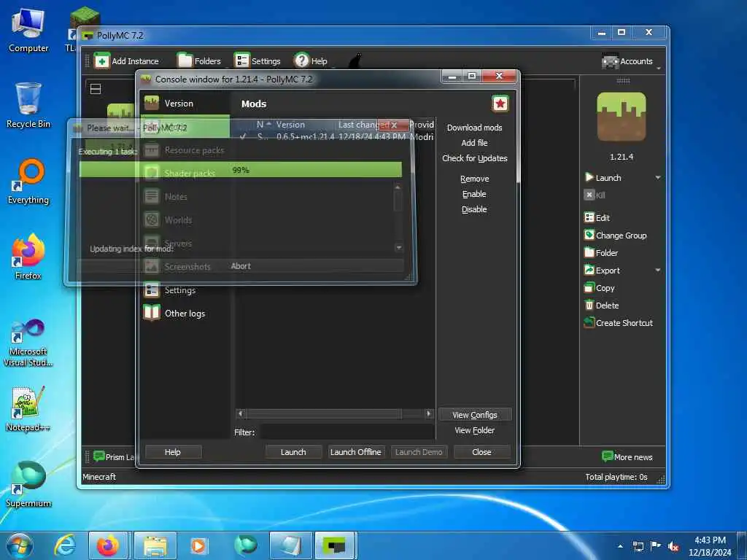Open instance Settings page in sidebar
Screen dimensions: 747x560
[185, 290]
